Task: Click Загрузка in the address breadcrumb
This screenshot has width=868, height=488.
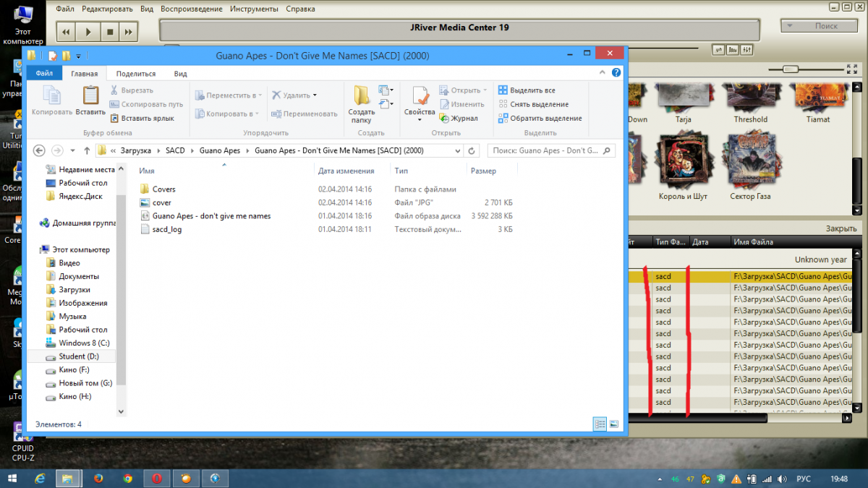Action: [135, 151]
